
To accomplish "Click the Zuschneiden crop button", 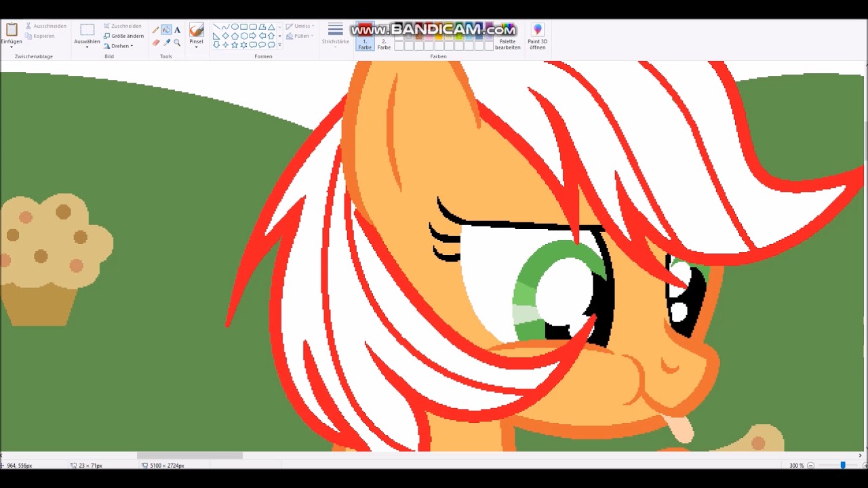I will coord(122,26).
